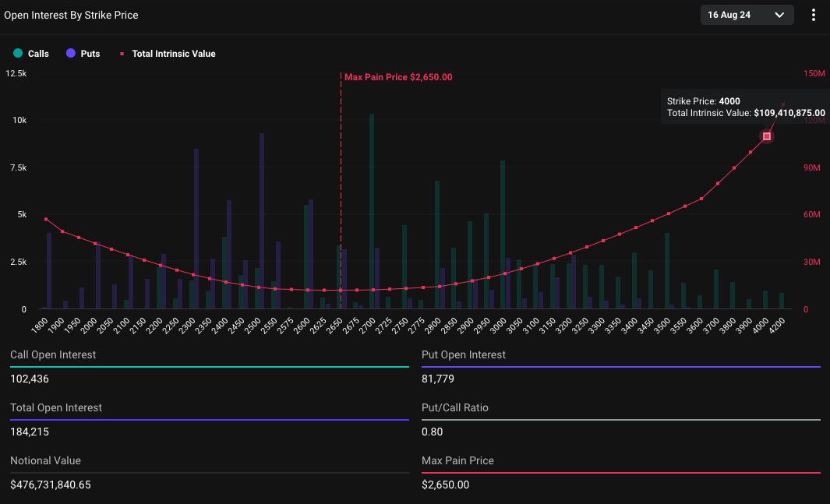The image size is (830, 504).
Task: Click the intrinsic value point at 1800 strike
Action: pyautogui.click(x=46, y=219)
